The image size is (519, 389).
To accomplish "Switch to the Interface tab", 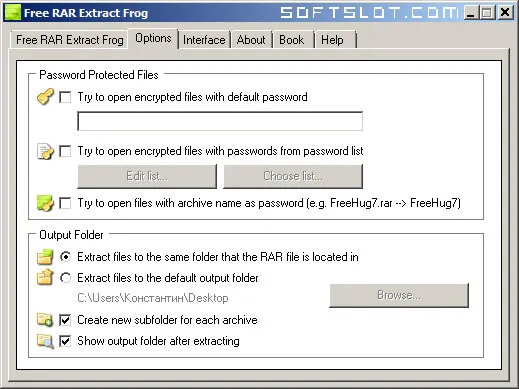I will pyautogui.click(x=204, y=40).
